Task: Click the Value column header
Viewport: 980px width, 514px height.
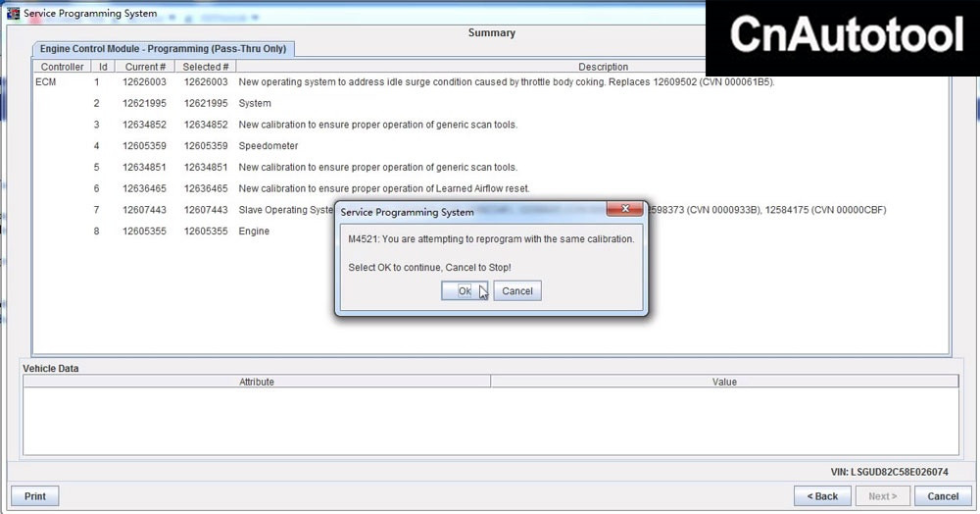Action: (724, 382)
